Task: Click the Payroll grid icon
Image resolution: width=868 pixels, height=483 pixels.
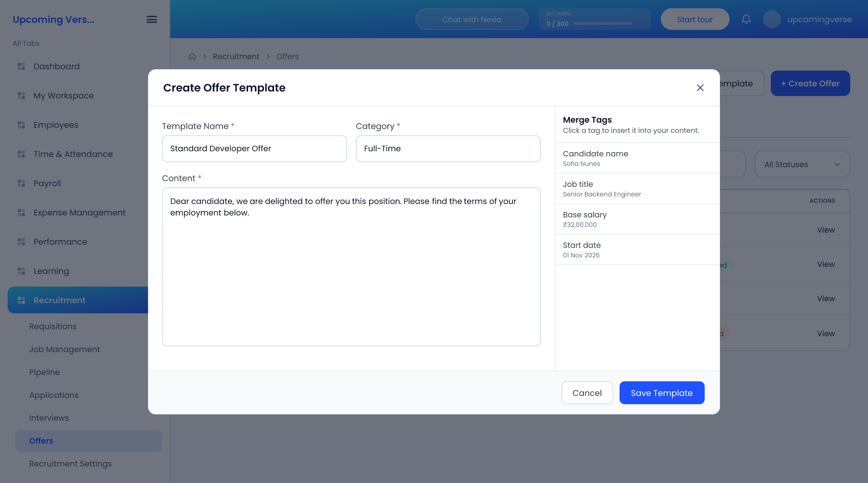Action: [21, 183]
